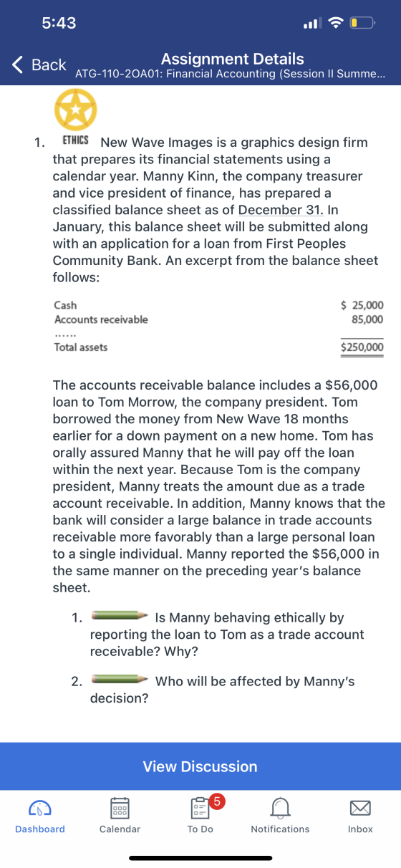Viewport: 401px width, 868px height.
Task: Tap the Back text link
Action: point(49,64)
